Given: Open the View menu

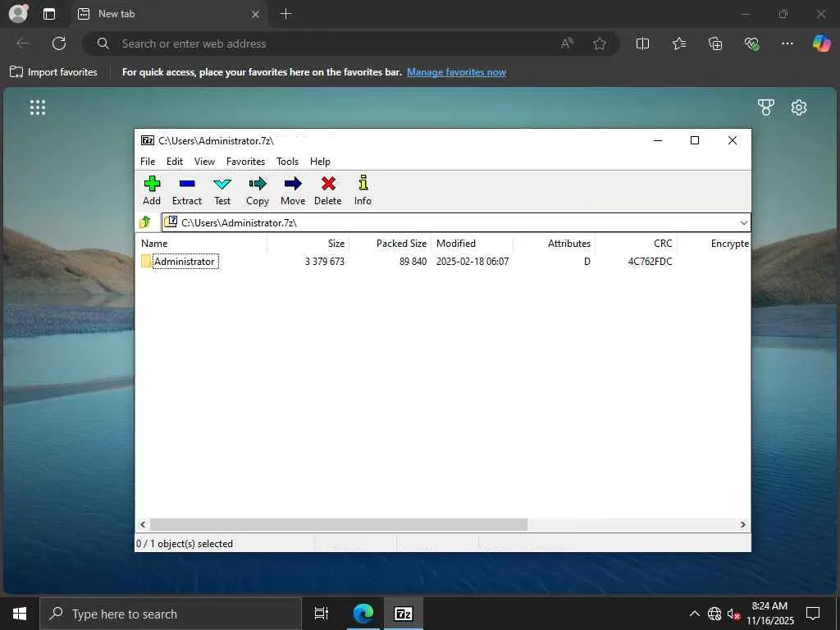Looking at the screenshot, I should point(204,162).
